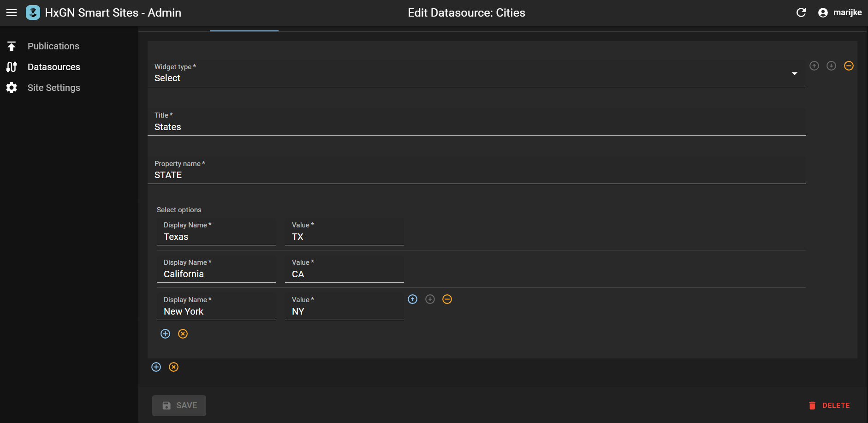Navigate to Publications in the sidebar

53,46
